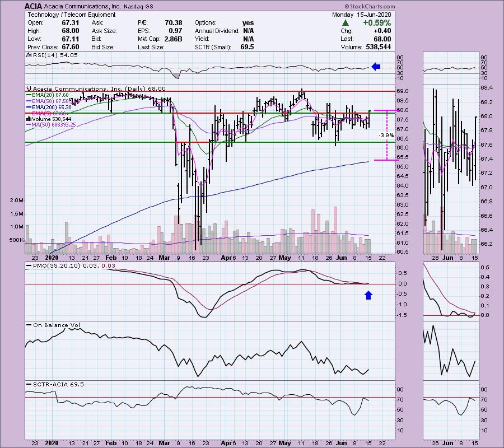
Task: Open the StockCharts.com copyright link
Action: (370, 6)
